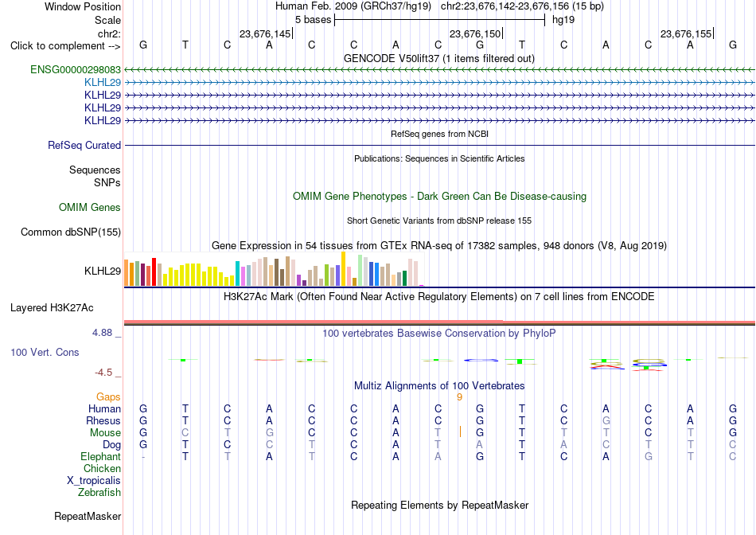Click the light blue KLHL29 transcript label
The height and width of the screenshot is (535, 756).
[103, 82]
